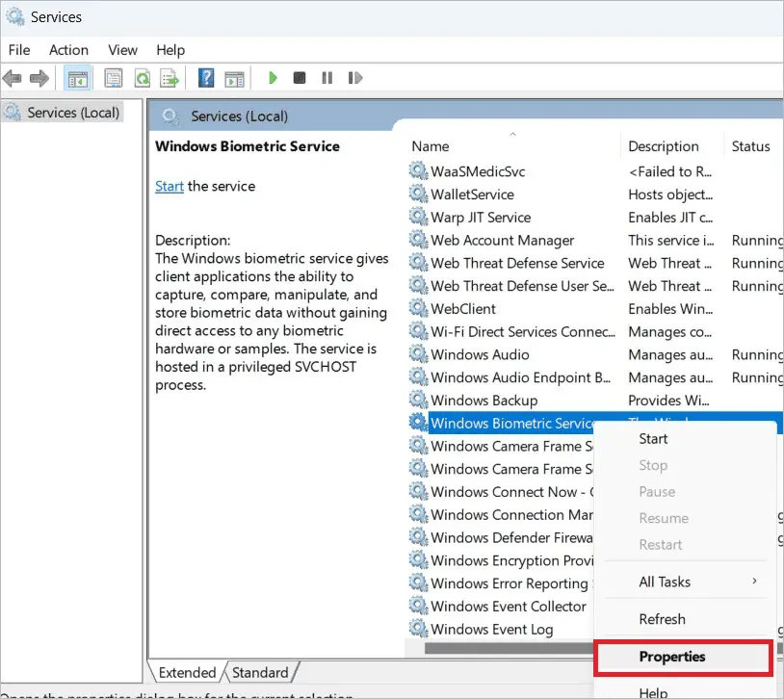This screenshot has width=784, height=699.
Task: Choose Resume in the context menu
Action: click(x=663, y=518)
